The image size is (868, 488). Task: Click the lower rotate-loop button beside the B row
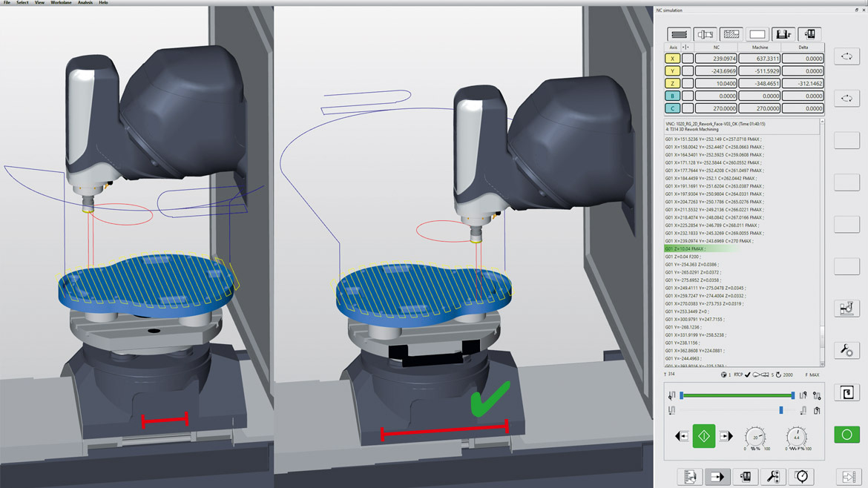click(846, 98)
